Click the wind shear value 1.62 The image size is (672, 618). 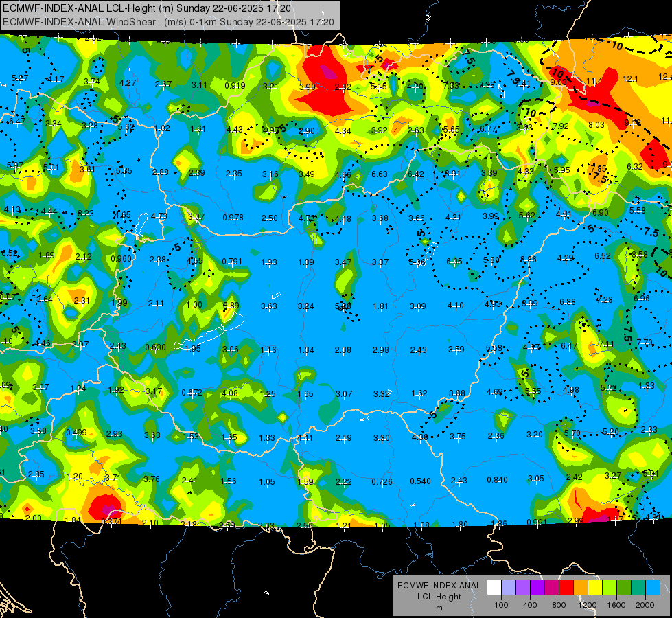(419, 393)
